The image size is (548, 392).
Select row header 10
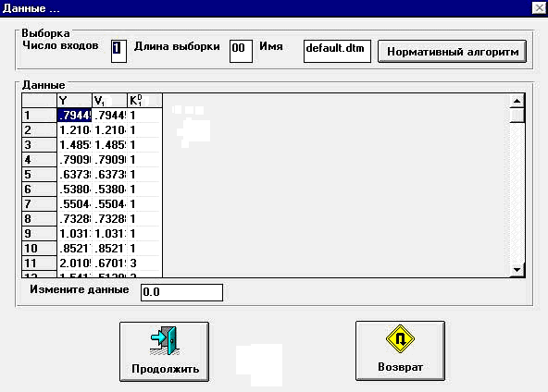click(39, 248)
